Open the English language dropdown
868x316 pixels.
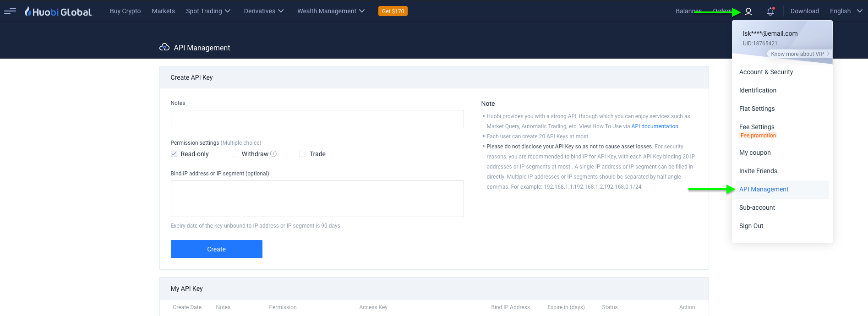point(846,11)
